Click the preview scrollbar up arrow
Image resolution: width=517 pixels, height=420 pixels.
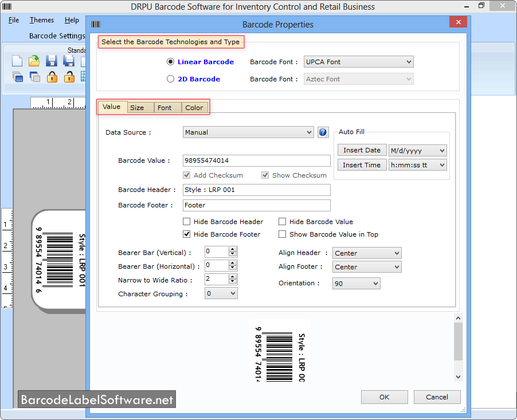pyautogui.click(x=458, y=318)
